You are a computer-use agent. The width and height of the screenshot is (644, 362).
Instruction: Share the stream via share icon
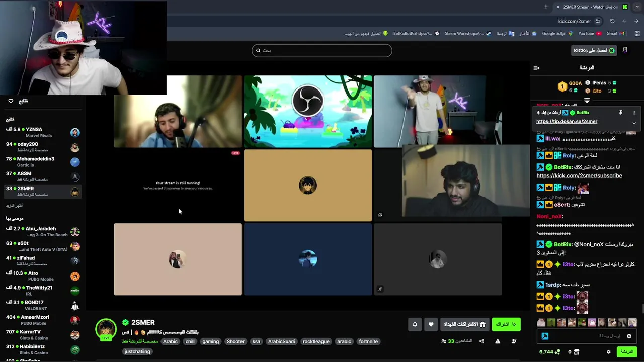481,341
